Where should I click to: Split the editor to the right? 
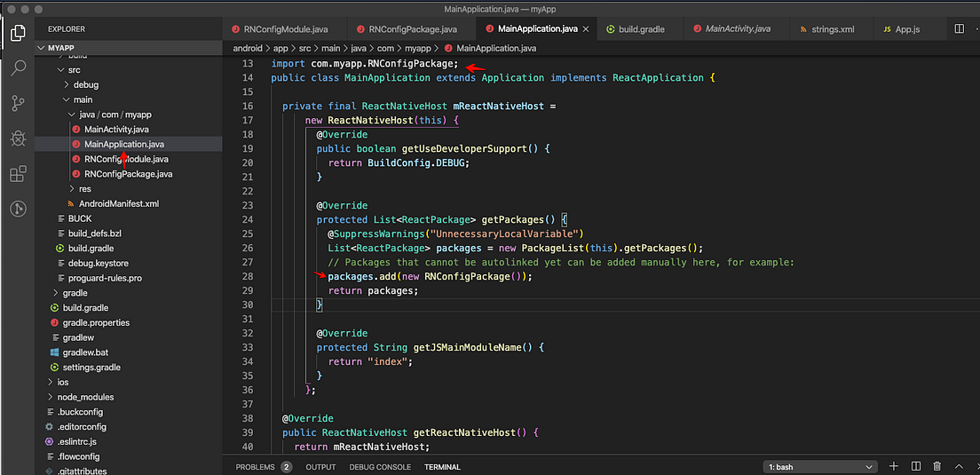959,29
